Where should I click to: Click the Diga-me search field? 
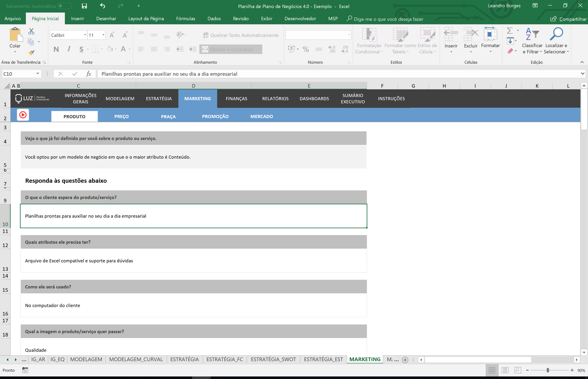point(385,19)
